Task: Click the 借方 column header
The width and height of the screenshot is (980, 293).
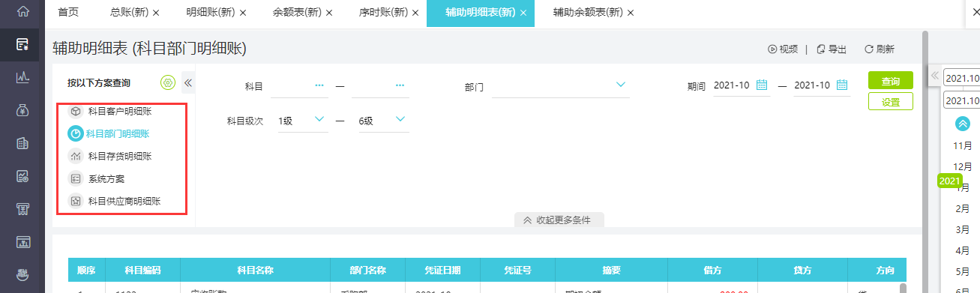Action: (712, 270)
